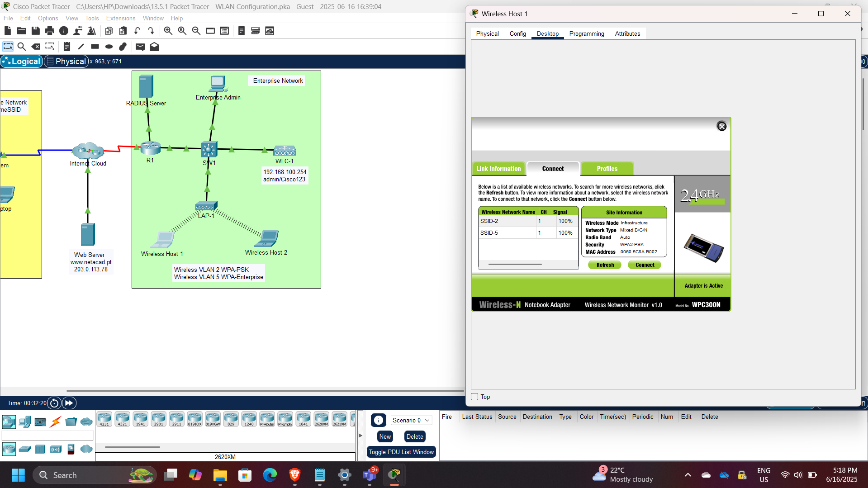Switch to the Profiles tab
This screenshot has height=488, width=868.
click(x=607, y=168)
